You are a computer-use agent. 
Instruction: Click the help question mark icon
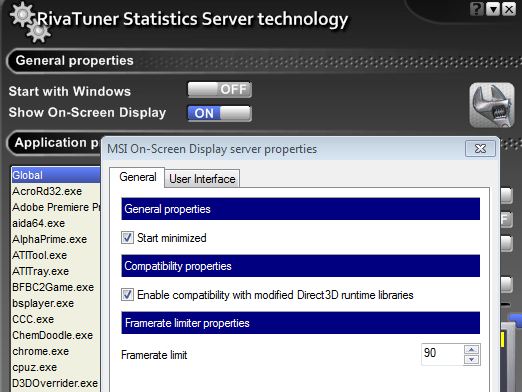coord(476,9)
